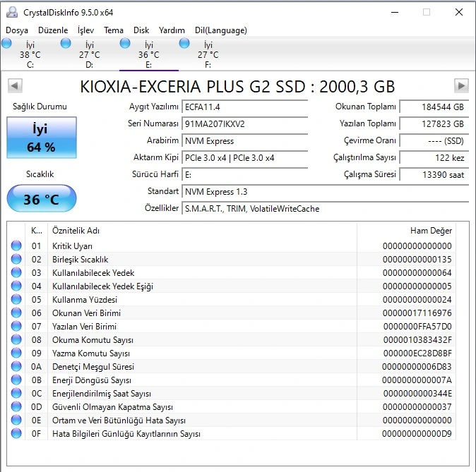Click status orb of Enerjilendirilmiş Saat Sayısı row

coord(16,393)
